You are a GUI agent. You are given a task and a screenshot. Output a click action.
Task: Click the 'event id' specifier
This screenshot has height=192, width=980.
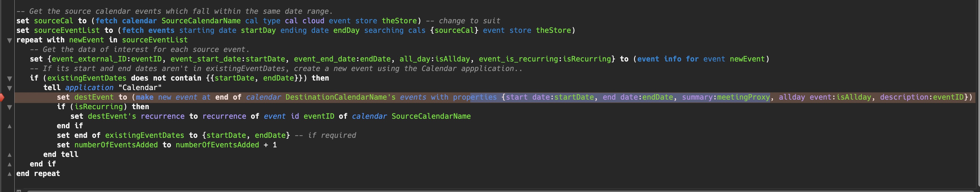click(281, 116)
